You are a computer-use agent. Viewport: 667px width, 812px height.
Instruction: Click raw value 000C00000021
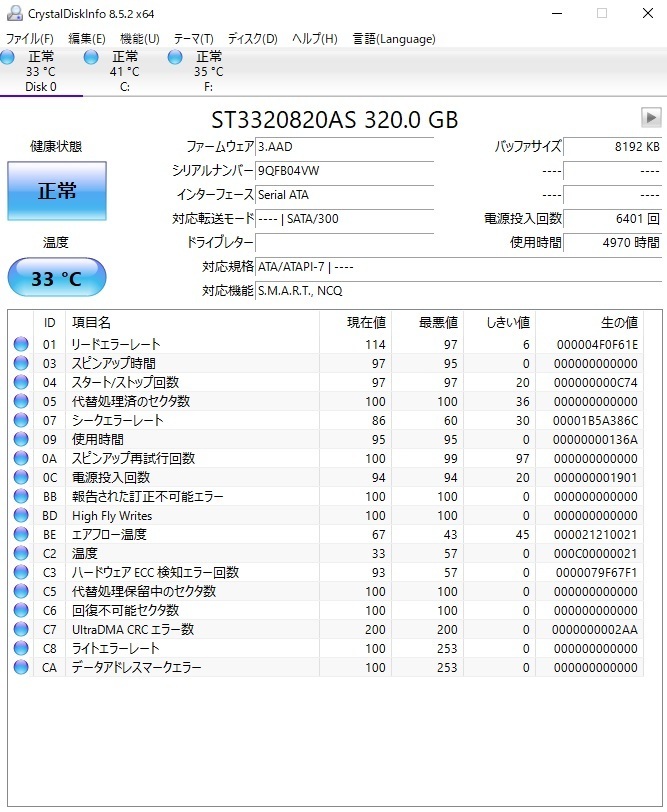click(x=596, y=554)
